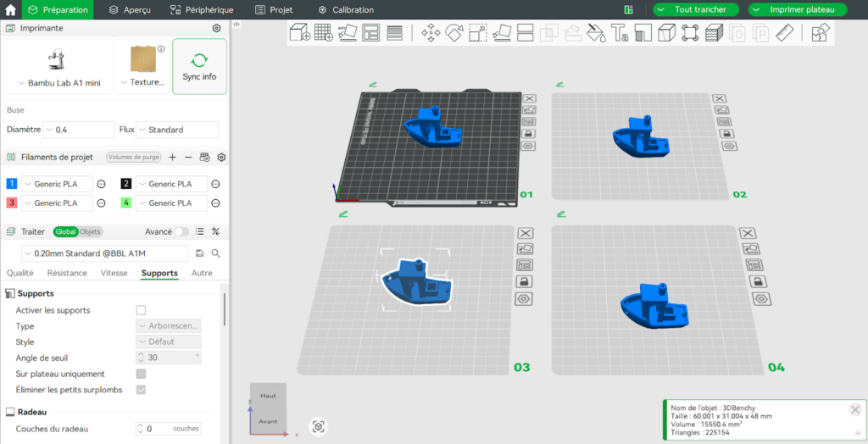Switch process scope to Objets
This screenshot has height=444, width=868.
(91, 232)
